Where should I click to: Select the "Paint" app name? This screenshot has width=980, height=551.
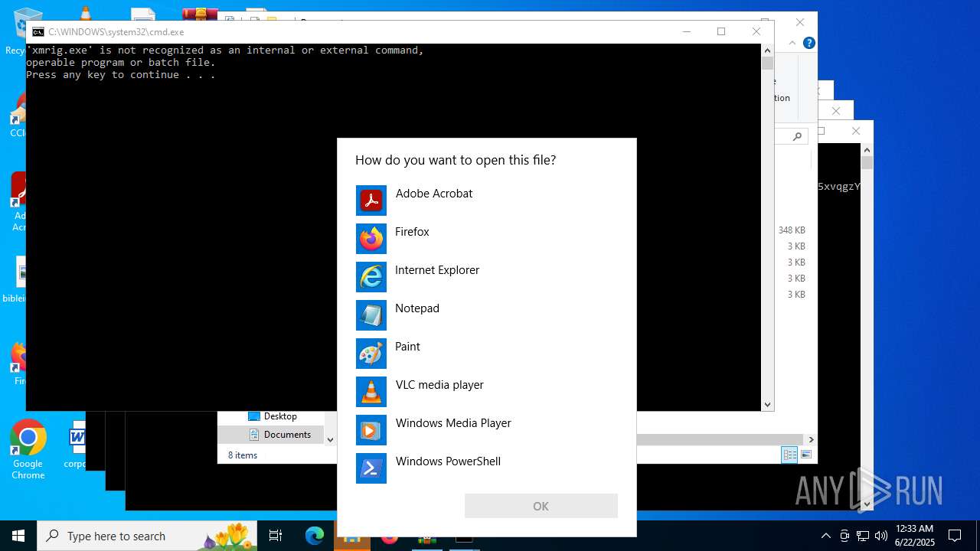click(407, 347)
